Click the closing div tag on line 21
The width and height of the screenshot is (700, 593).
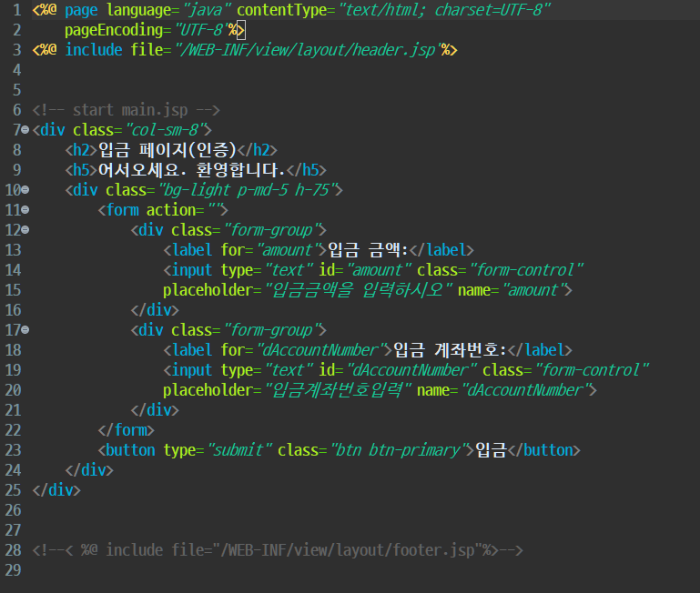155,410
